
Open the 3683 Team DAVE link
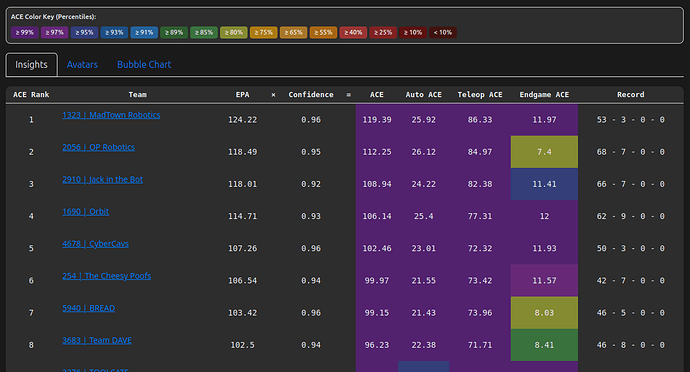click(97, 340)
